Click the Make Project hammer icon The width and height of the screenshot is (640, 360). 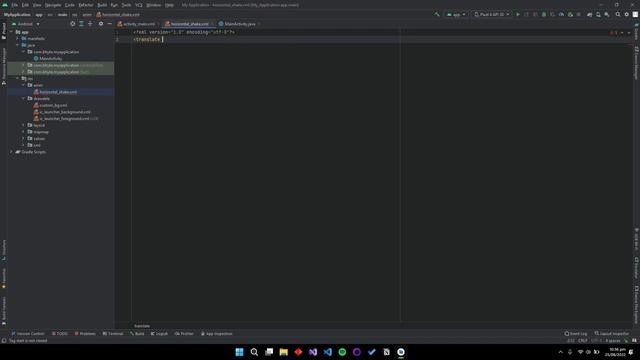point(437,14)
